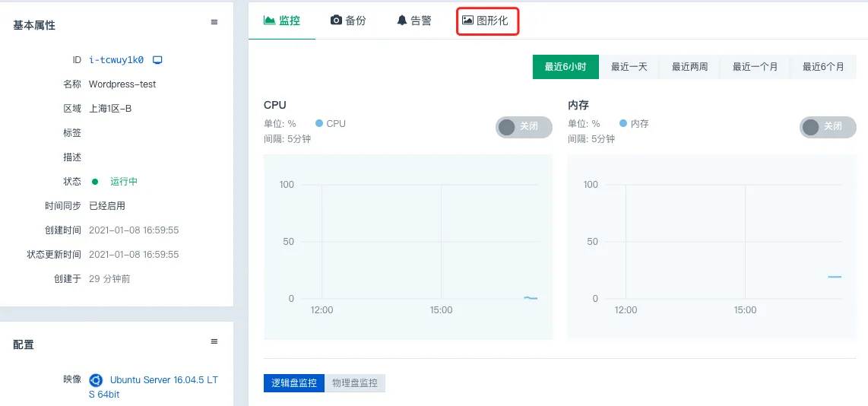Select the 最近6小时 time range
The height and width of the screenshot is (406, 868).
pyautogui.click(x=565, y=67)
